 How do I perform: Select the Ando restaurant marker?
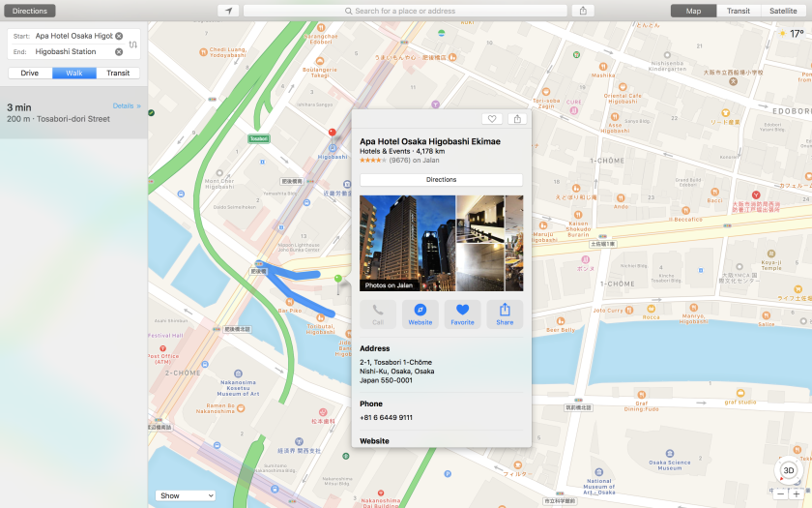tap(621, 198)
